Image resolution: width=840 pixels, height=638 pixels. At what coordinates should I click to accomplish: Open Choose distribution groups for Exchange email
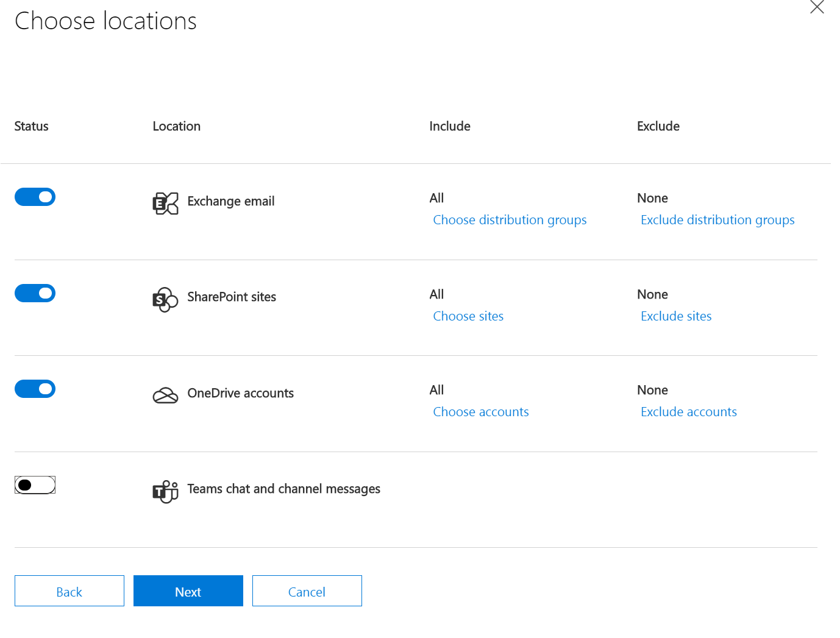coord(510,219)
